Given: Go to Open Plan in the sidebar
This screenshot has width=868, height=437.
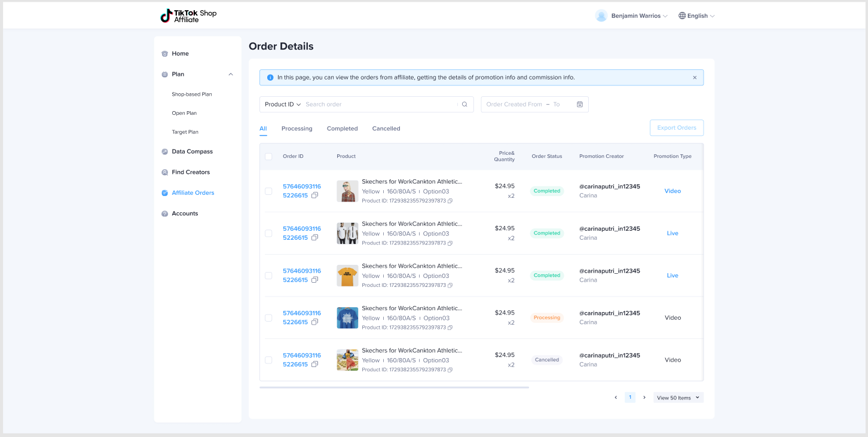Looking at the screenshot, I should pos(184,113).
